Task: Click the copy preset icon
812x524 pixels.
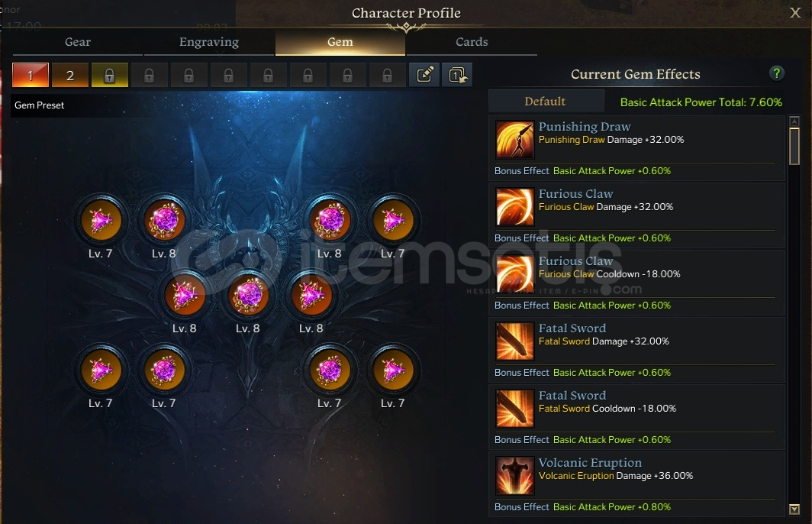Action: pyautogui.click(x=457, y=75)
